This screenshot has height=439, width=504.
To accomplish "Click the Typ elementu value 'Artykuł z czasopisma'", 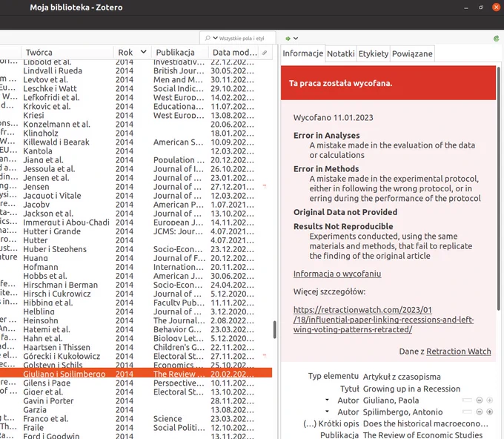I will click(402, 377).
